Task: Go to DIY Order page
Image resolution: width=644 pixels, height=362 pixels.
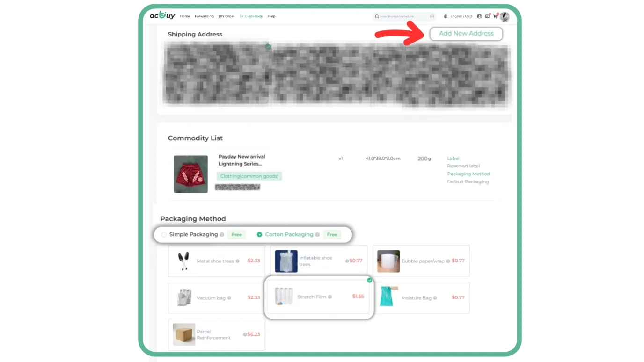Action: point(227,16)
